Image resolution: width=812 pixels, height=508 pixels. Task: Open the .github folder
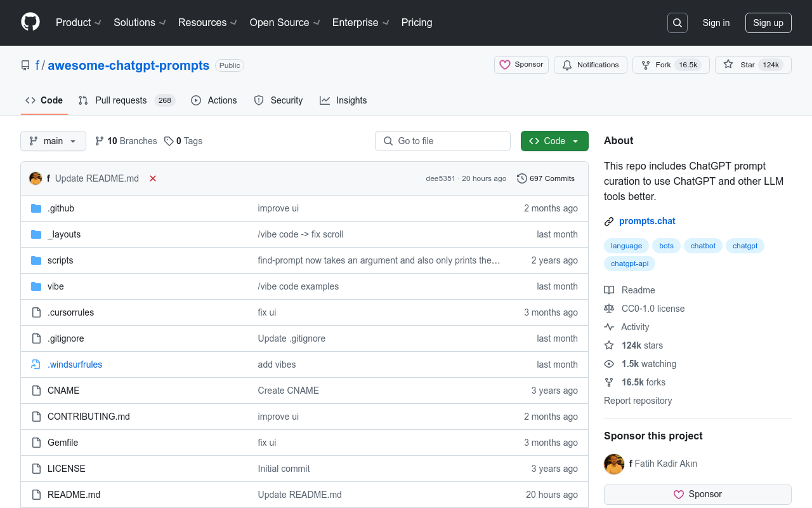click(61, 208)
